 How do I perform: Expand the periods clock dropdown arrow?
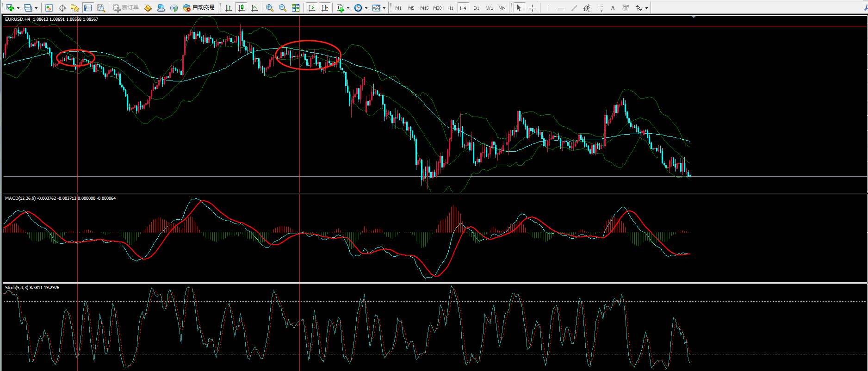pos(366,8)
